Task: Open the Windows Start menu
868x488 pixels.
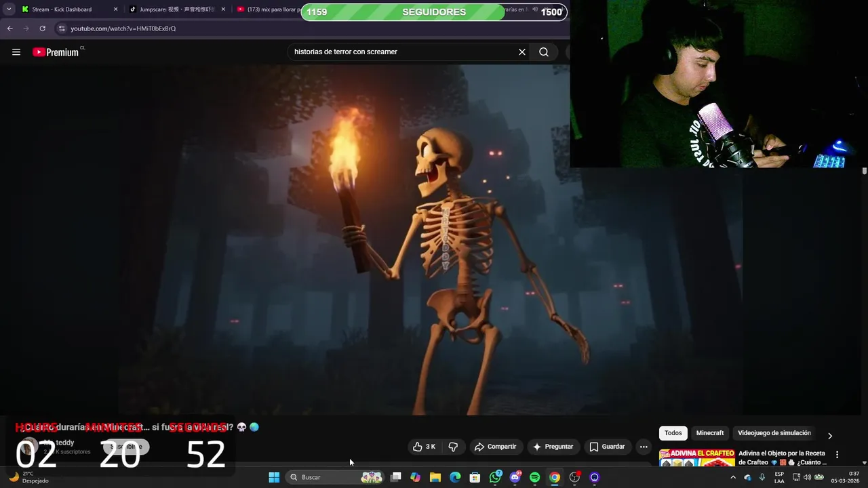Action: coord(274,477)
